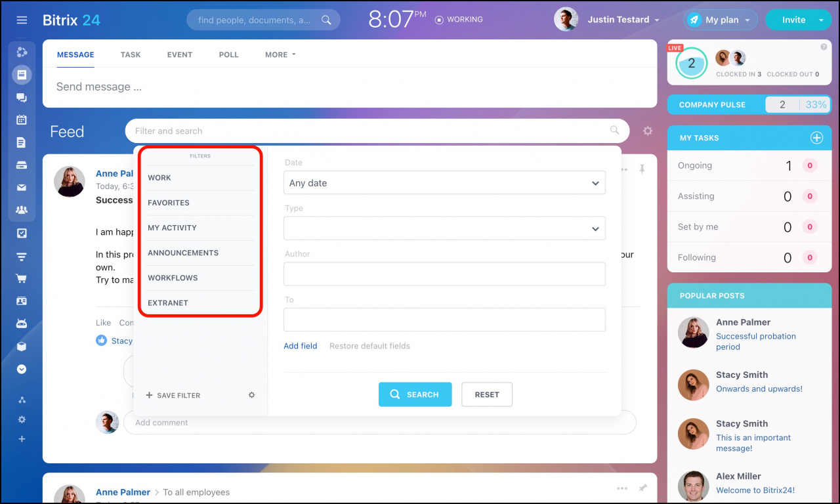This screenshot has height=504, width=840.
Task: Open the Online Store cart sidebar icon
Action: (x=22, y=278)
